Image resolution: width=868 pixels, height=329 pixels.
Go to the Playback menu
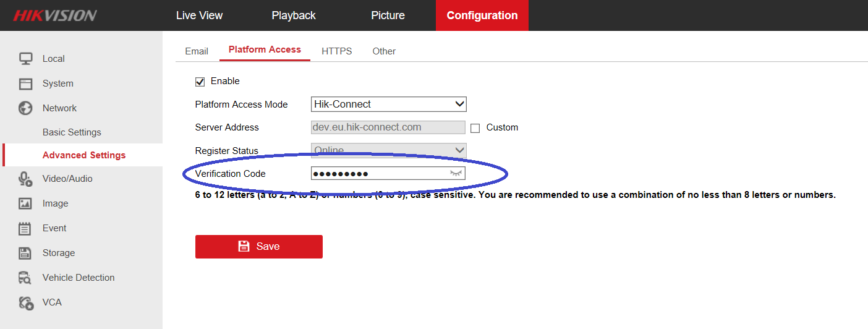coord(294,15)
